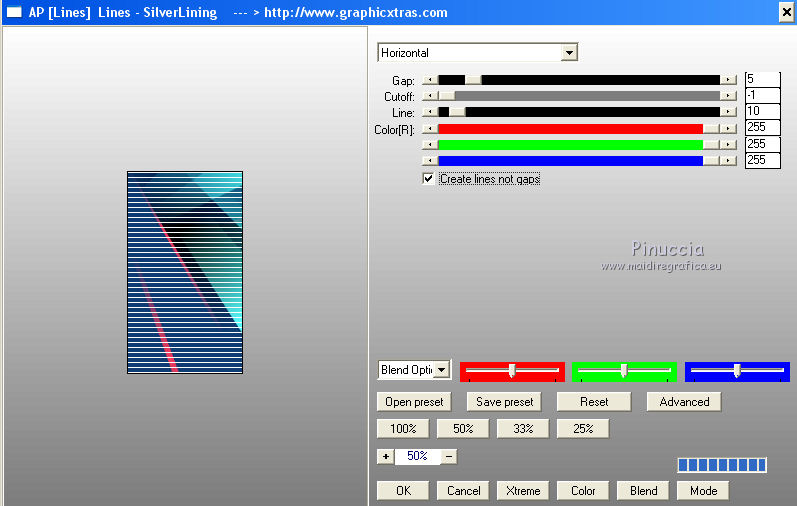The image size is (797, 506).
Task: Click blue color slider right arrow
Action: 728,161
